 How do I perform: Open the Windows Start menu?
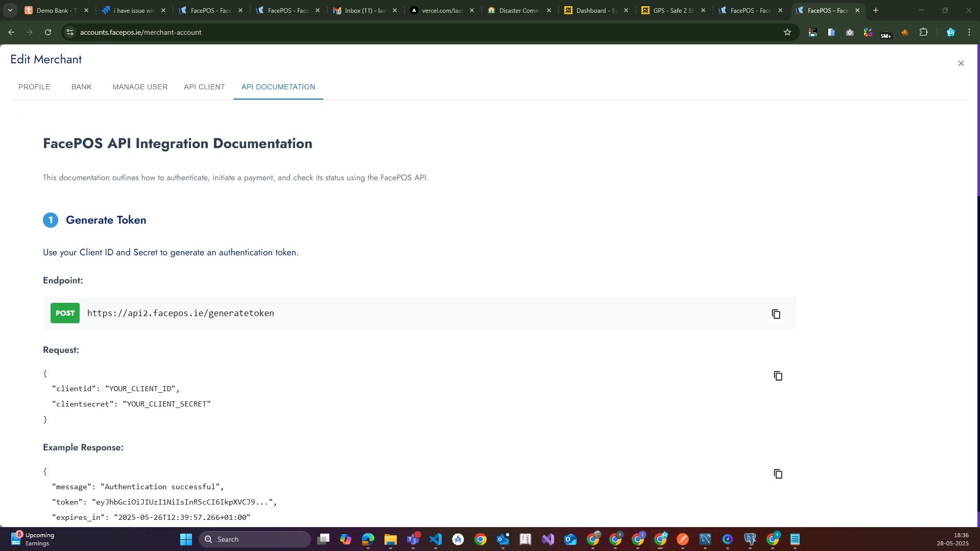[x=186, y=539]
